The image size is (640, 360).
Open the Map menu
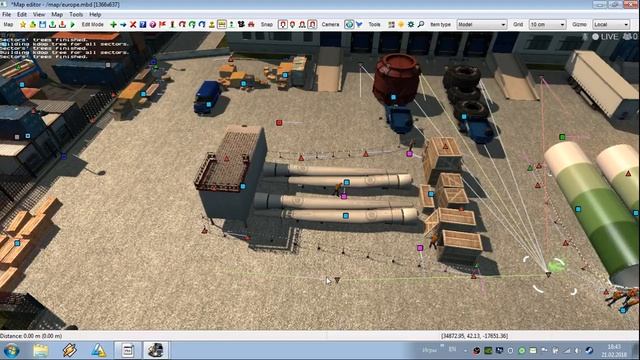pos(57,14)
